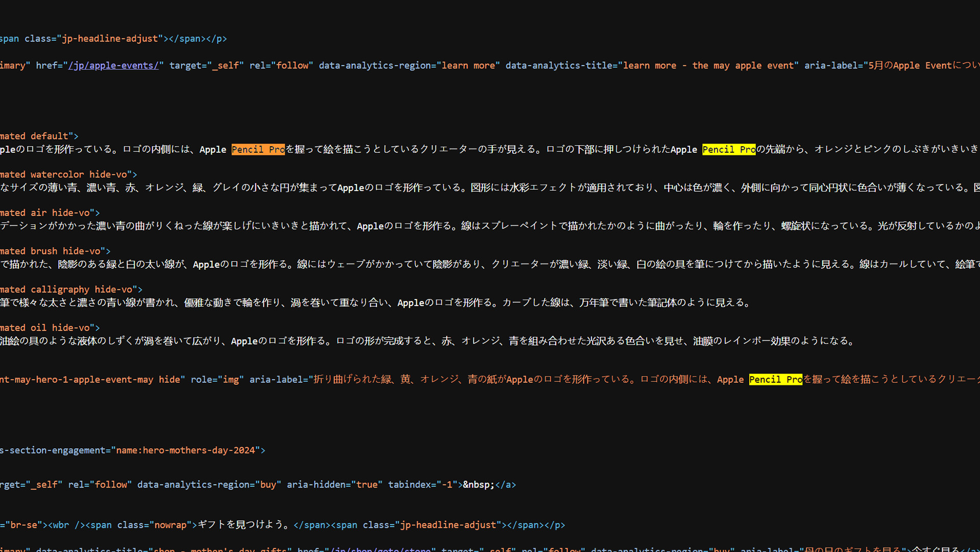The width and height of the screenshot is (980, 552).
Task: Click the 'nt-may-hero-1-apple-event-may hide' text
Action: pos(90,379)
